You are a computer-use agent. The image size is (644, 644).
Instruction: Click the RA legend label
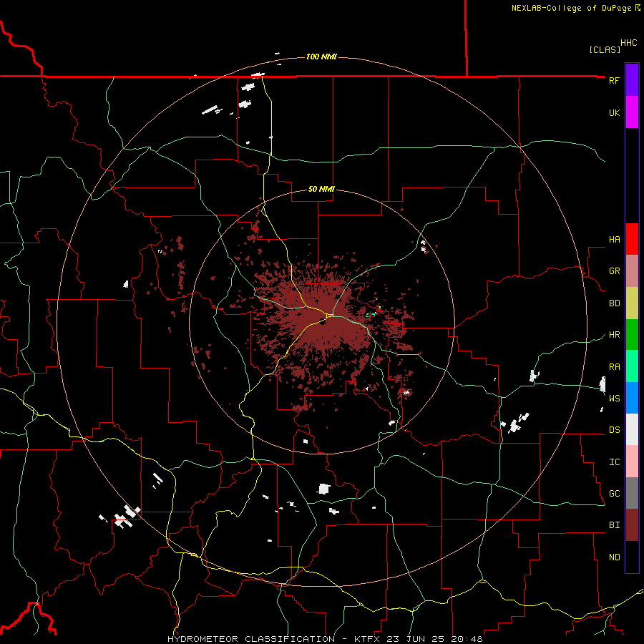[614, 367]
